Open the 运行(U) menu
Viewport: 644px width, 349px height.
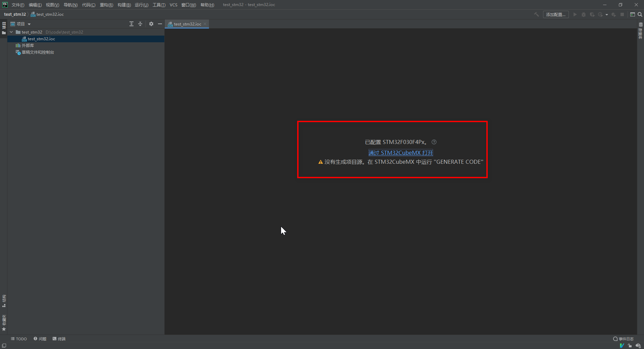coord(142,5)
